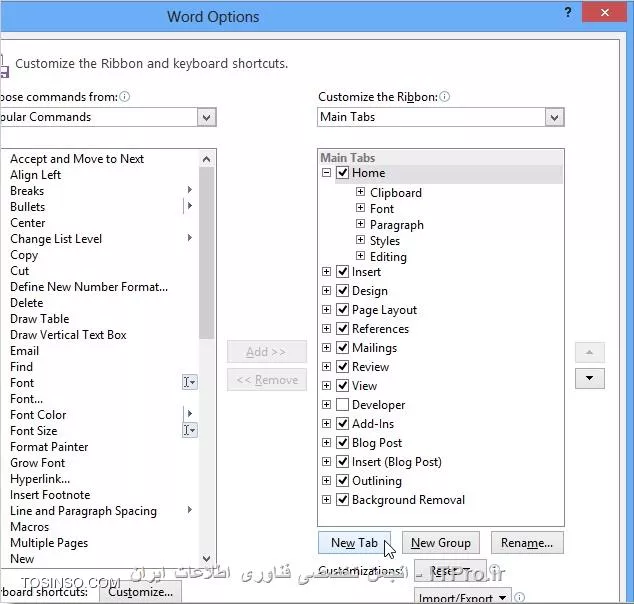Click info icon next to Import/Export
The width and height of the screenshot is (634, 604).
pos(520,597)
